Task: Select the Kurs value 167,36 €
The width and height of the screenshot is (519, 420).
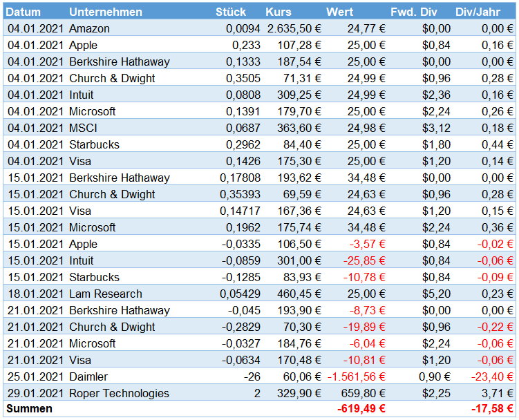Action: click(x=299, y=211)
